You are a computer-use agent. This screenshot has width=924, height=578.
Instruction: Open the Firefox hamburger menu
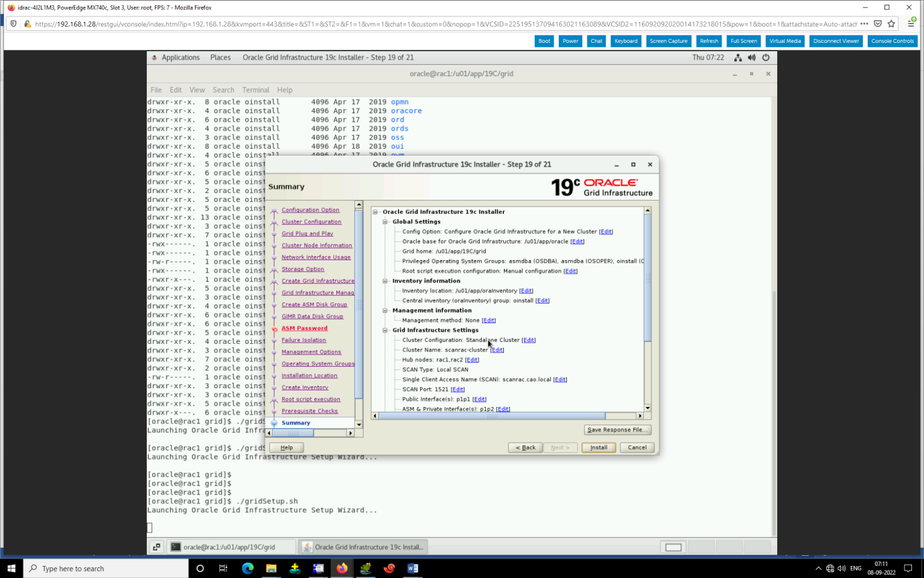pos(911,23)
